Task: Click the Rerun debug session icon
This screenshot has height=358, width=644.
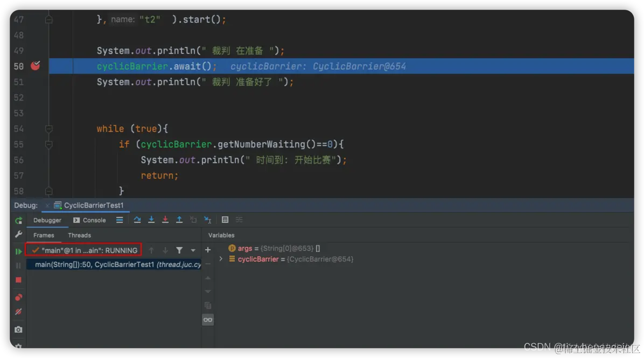Action: point(18,221)
